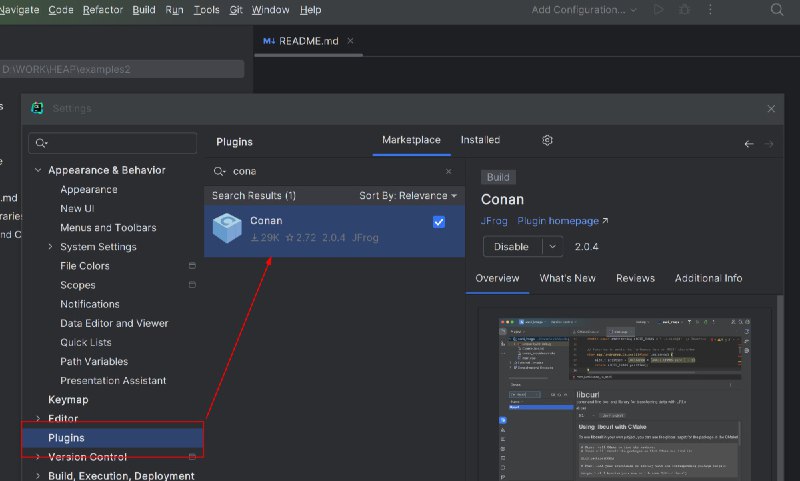Open the Window menu
800x481 pixels.
pos(270,10)
